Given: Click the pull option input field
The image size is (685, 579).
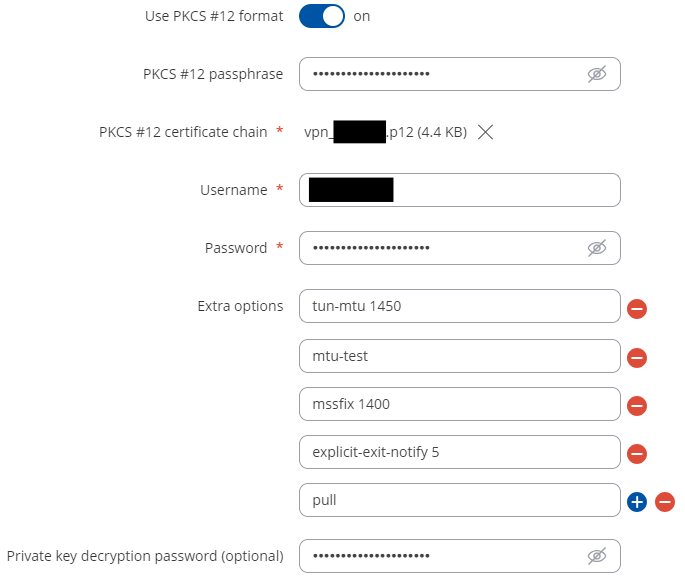Looking at the screenshot, I should point(460,500).
